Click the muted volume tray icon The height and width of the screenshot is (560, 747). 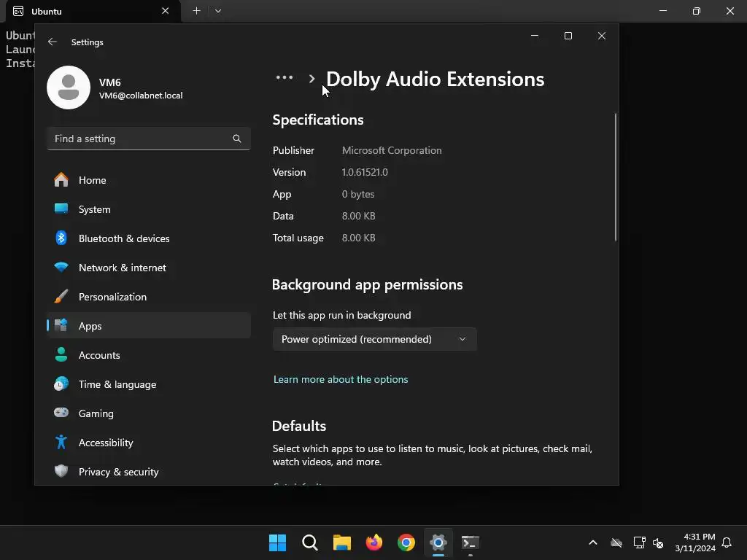(x=658, y=542)
